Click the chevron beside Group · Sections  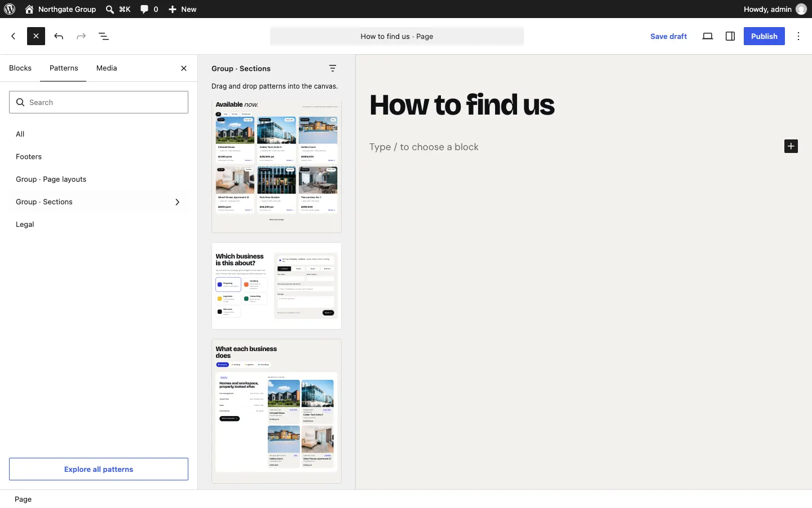(x=178, y=202)
